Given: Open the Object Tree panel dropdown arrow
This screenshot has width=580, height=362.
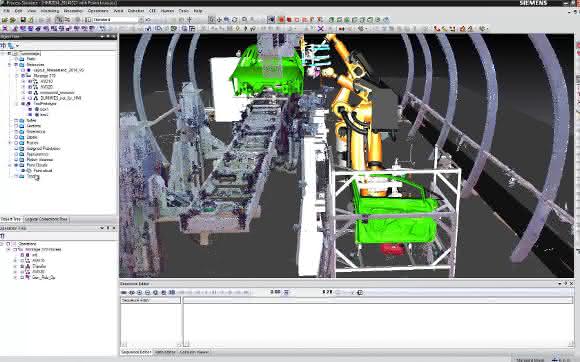Looking at the screenshot, I should (x=102, y=37).
